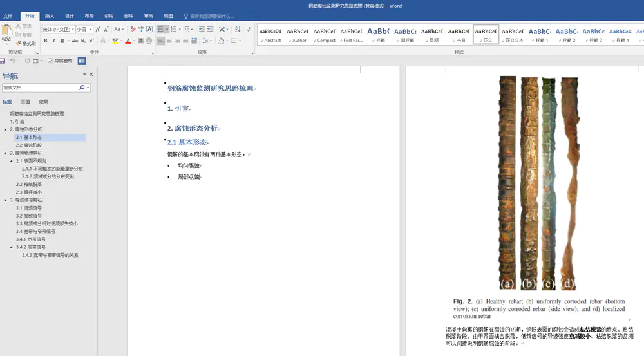This screenshot has width=644, height=356.
Task: Increase font size with the larger A icon
Action: [98, 29]
